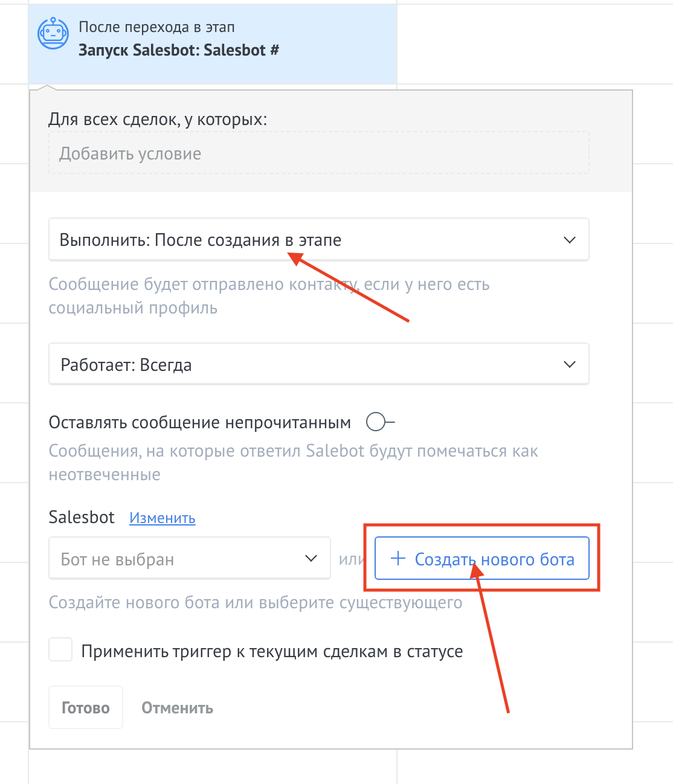This screenshot has width=673, height=784.
Task: Click the Salesbot label above the bot selector
Action: pyautogui.click(x=82, y=518)
